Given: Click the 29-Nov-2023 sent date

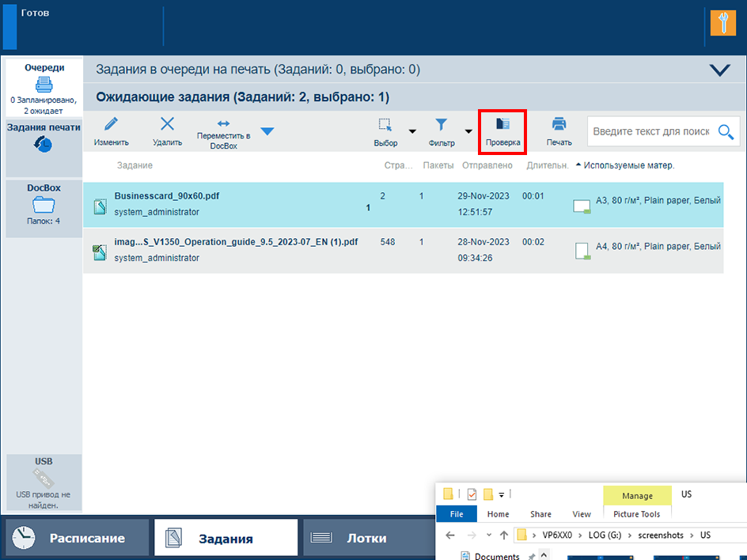Looking at the screenshot, I should 483,196.
